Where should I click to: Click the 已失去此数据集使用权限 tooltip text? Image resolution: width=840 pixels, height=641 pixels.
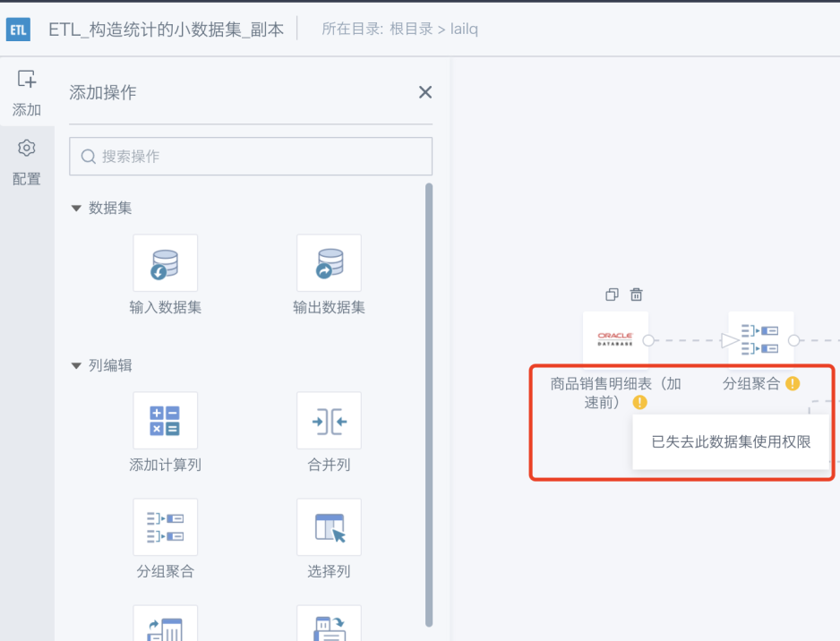pos(731,441)
